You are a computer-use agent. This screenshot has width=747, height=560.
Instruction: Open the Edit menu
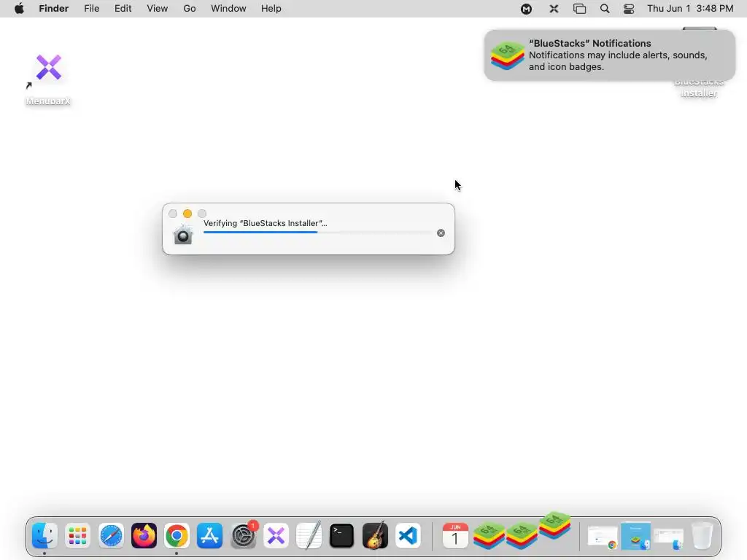123,9
